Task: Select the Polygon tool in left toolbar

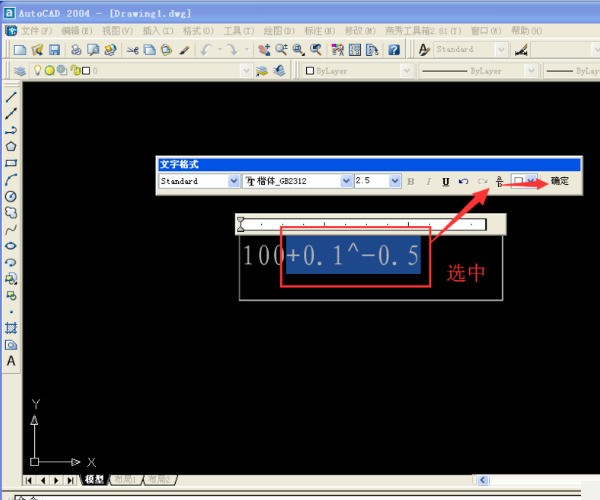Action: click(11, 146)
